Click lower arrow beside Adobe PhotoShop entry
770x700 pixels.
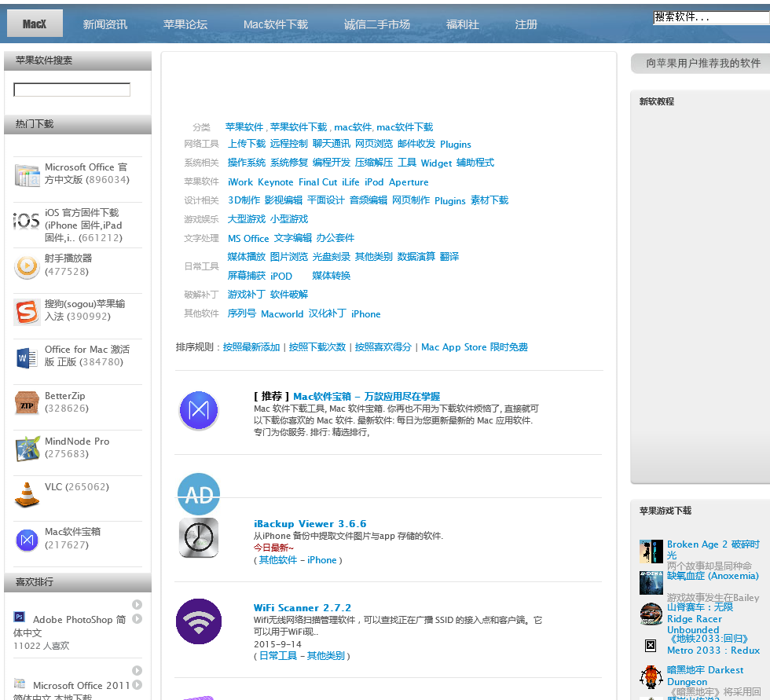[x=137, y=619]
